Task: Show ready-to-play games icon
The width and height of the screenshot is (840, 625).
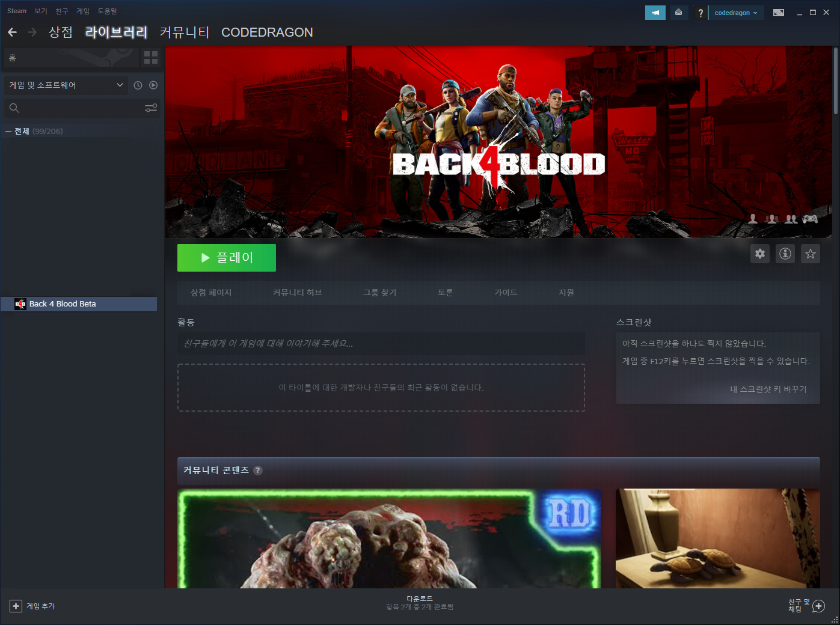Action: [x=153, y=85]
